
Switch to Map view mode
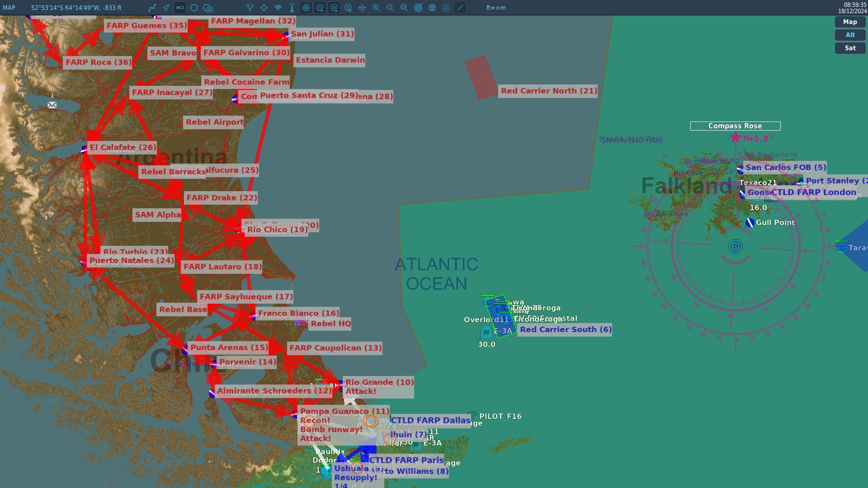click(x=850, y=22)
